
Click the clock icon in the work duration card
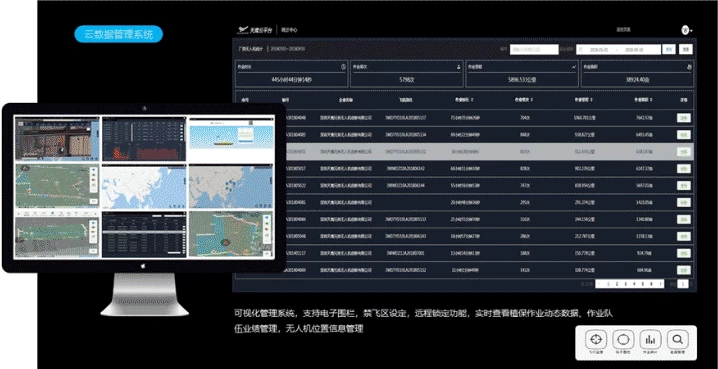[343, 67]
